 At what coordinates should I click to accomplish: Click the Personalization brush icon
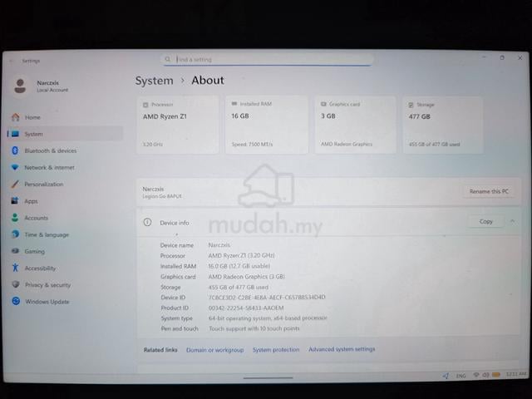point(15,184)
